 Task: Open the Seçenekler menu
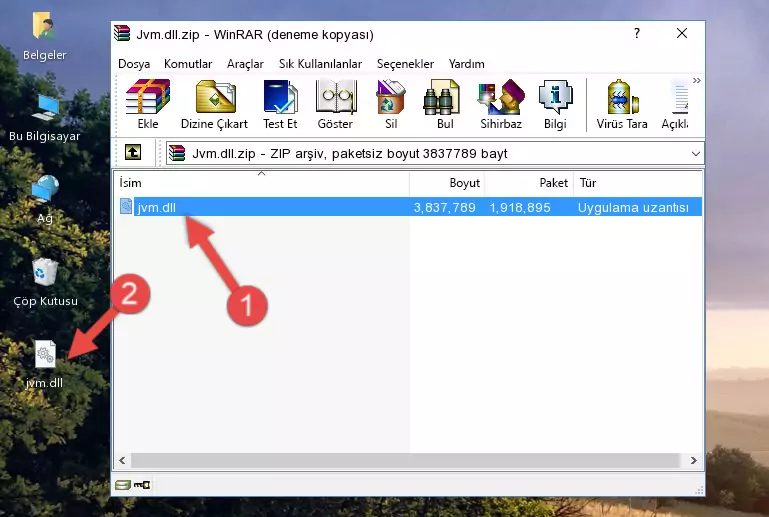pos(405,64)
